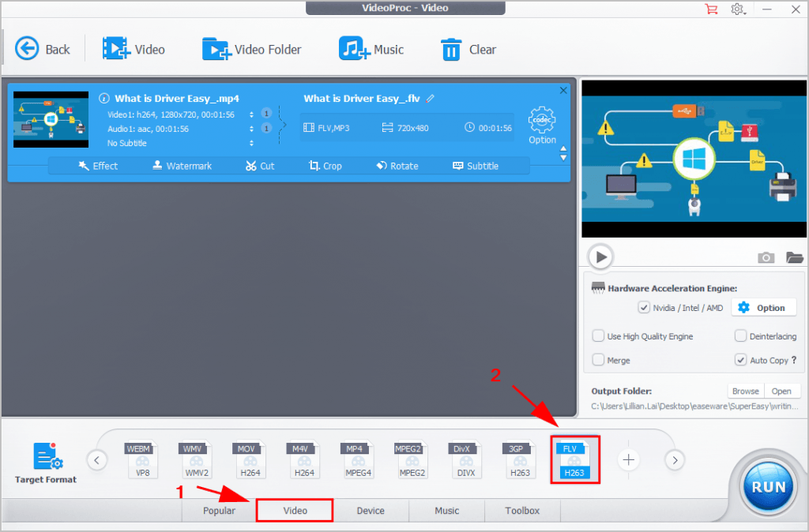Switch to Video tab
Screen dimensions: 809x532
tap(295, 511)
